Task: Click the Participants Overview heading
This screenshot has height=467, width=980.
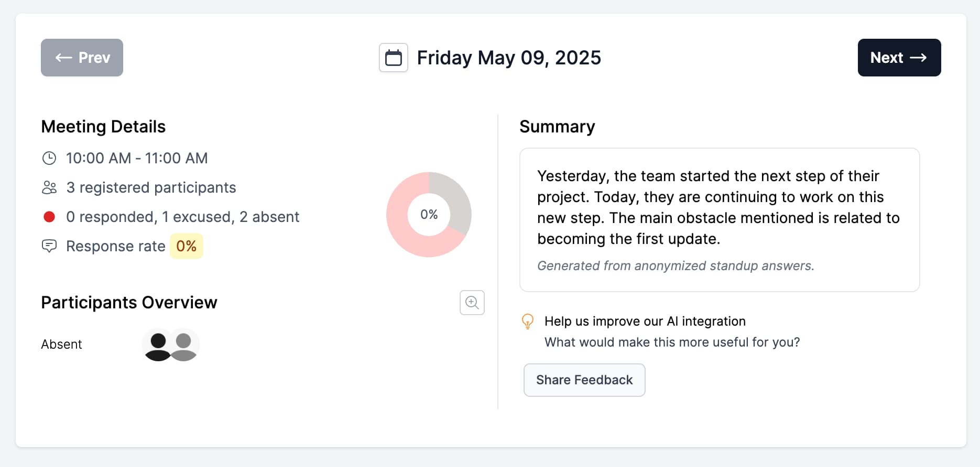Action: [129, 303]
